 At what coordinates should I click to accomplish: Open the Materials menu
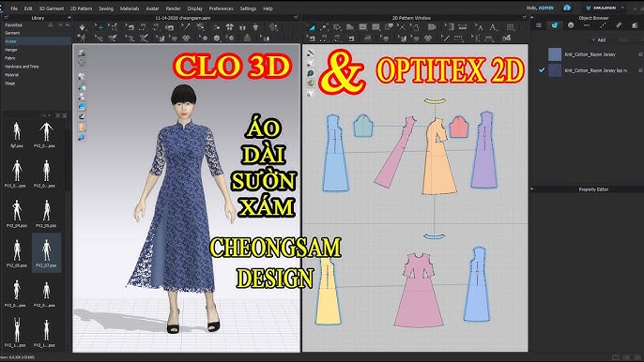[x=130, y=8]
